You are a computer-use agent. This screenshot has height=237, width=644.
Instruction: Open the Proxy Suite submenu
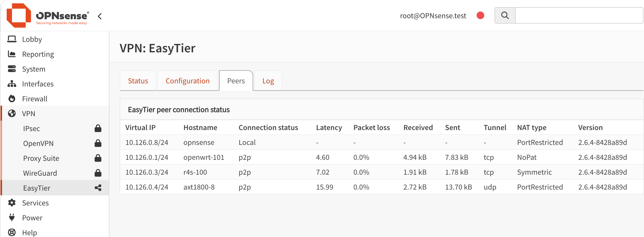41,158
